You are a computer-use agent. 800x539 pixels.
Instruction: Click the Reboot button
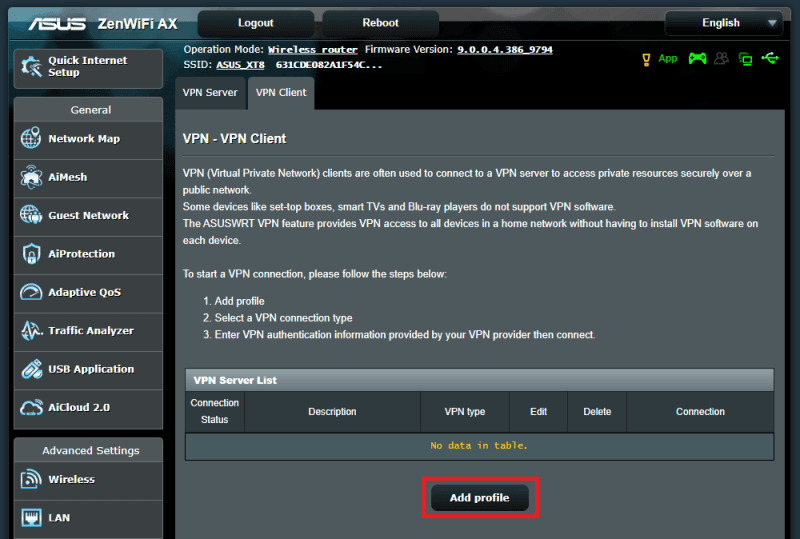380,23
